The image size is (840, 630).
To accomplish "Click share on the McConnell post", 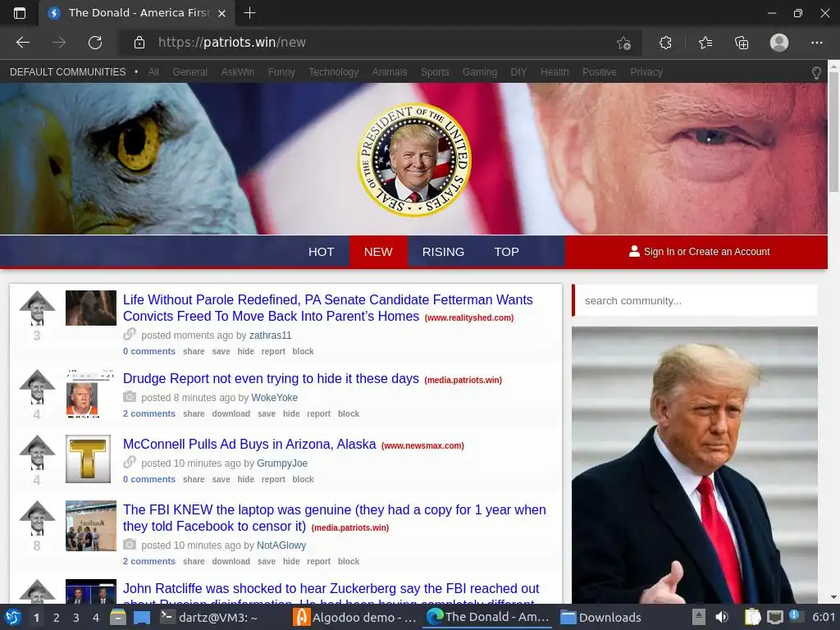I will pos(194,479).
